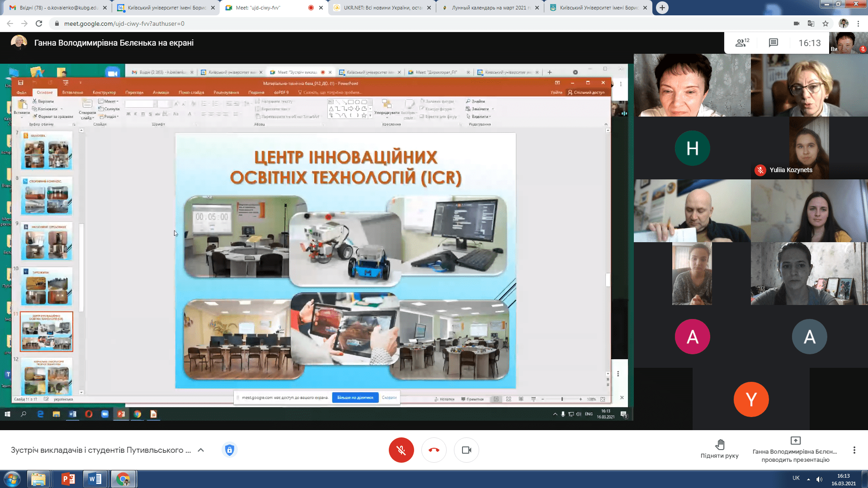Click the blue security shield icon

pos(230,450)
